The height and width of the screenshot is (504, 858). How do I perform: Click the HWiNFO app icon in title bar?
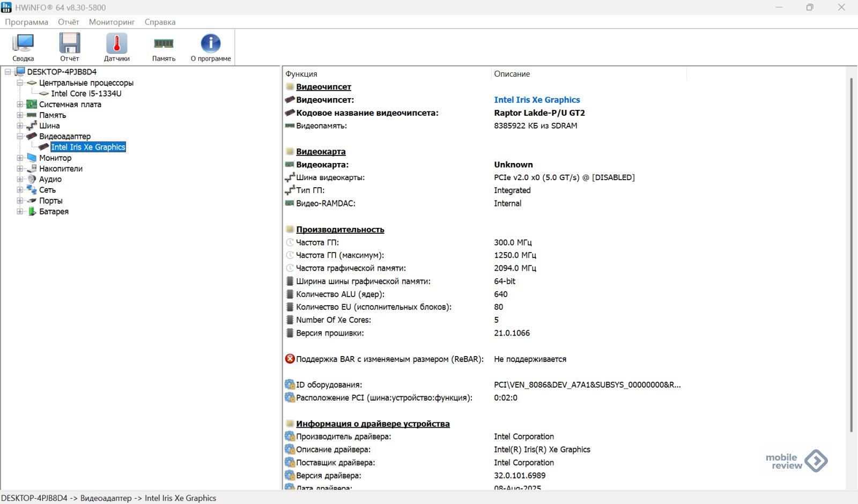tap(6, 8)
